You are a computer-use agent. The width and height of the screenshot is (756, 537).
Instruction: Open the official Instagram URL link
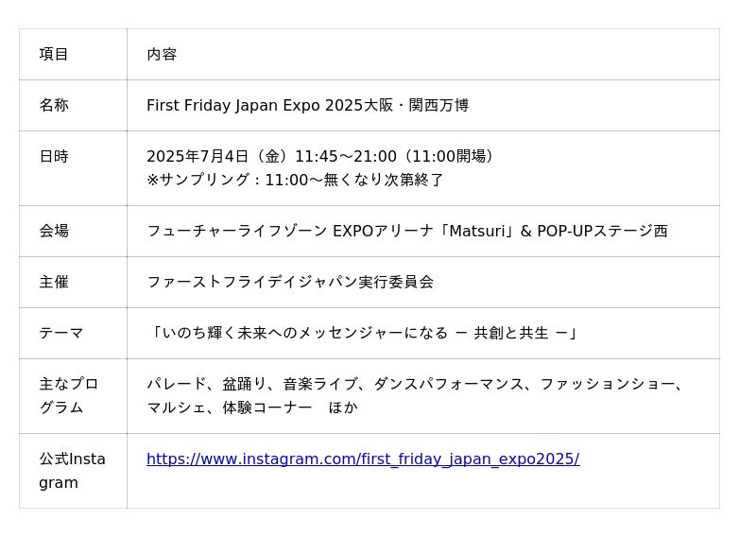[363, 459]
